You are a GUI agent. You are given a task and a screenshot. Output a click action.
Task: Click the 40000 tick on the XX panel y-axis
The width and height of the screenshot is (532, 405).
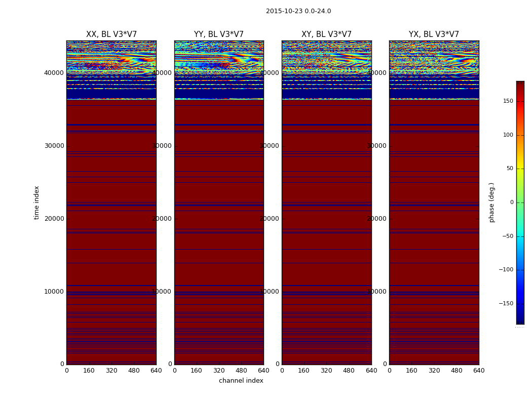coord(54,73)
